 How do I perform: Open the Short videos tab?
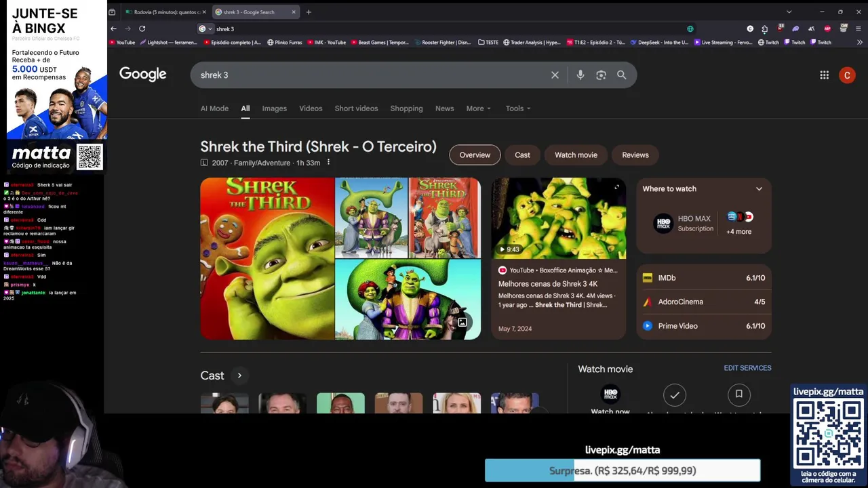tap(356, 108)
